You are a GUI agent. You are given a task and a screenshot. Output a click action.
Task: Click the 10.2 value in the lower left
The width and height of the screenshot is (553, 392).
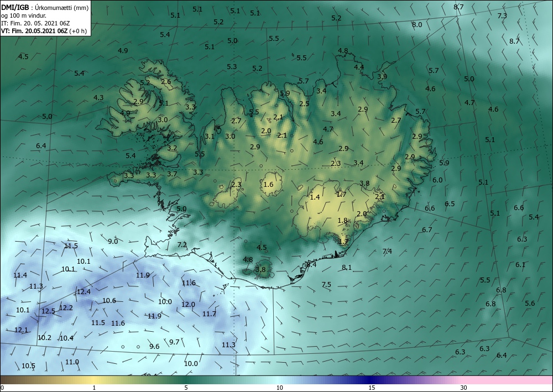pos(44,337)
